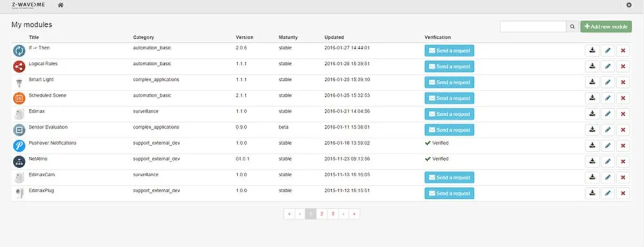This screenshot has width=644, height=247.
Task: Delete the Scheduled Scene module
Action: (623, 98)
